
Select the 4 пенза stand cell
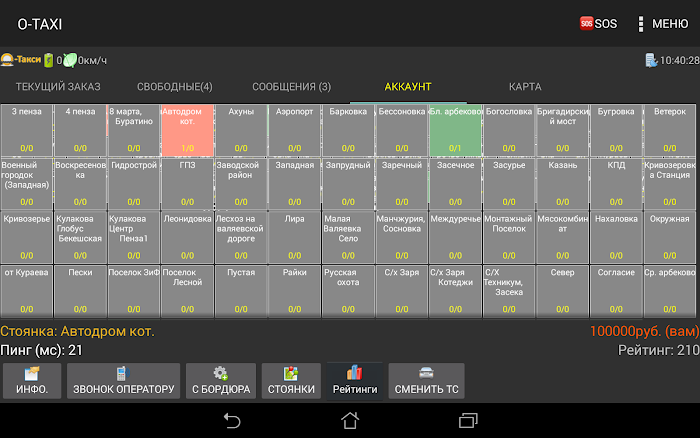[x=80, y=130]
